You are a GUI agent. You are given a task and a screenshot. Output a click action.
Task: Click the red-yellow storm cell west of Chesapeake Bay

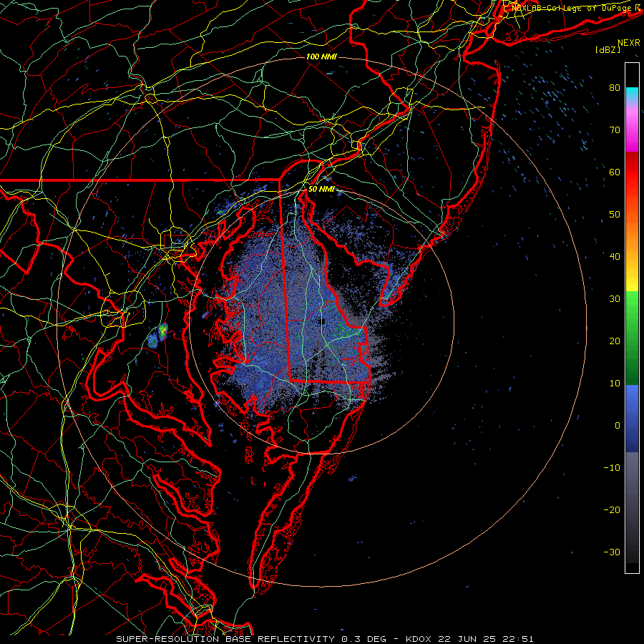click(163, 331)
